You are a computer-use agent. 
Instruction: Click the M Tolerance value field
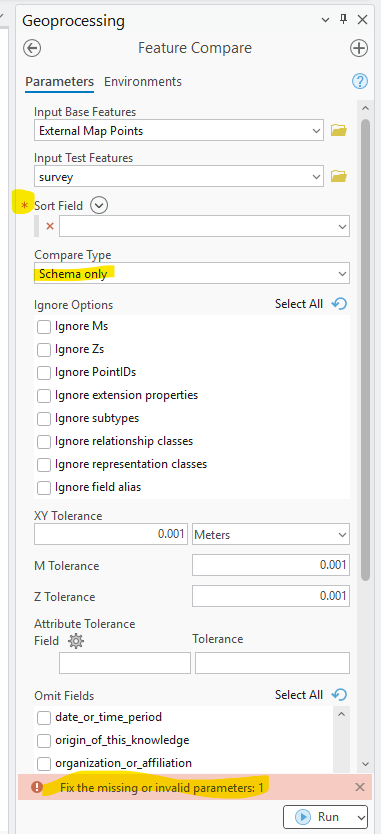[x=271, y=565]
